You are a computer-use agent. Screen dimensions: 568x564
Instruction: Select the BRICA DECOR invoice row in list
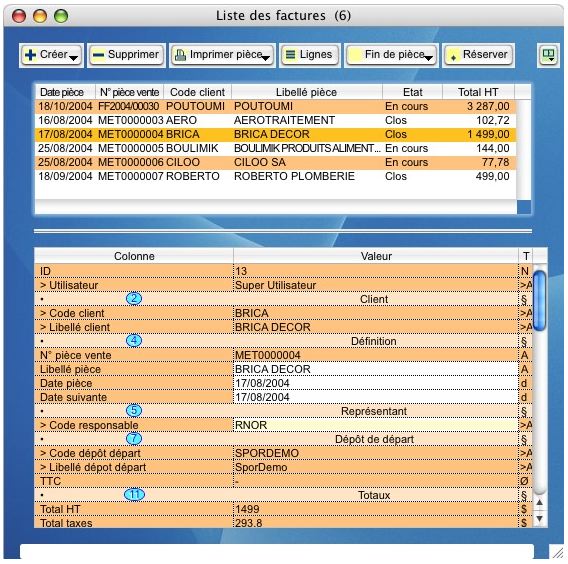tap(275, 134)
